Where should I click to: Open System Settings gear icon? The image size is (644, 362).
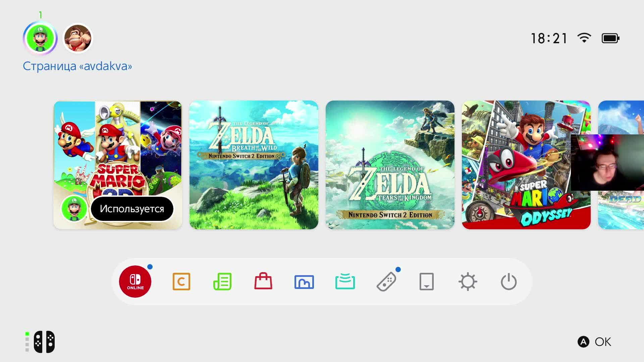tap(468, 282)
